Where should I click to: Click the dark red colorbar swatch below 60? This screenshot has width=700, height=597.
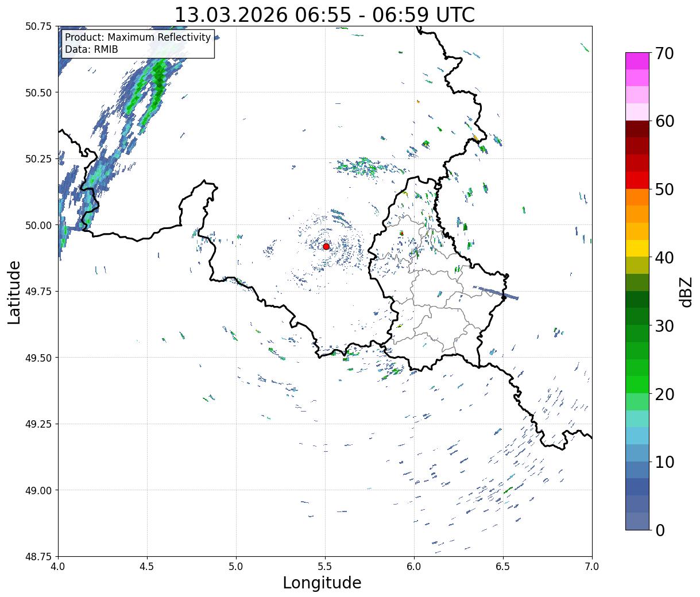637,129
